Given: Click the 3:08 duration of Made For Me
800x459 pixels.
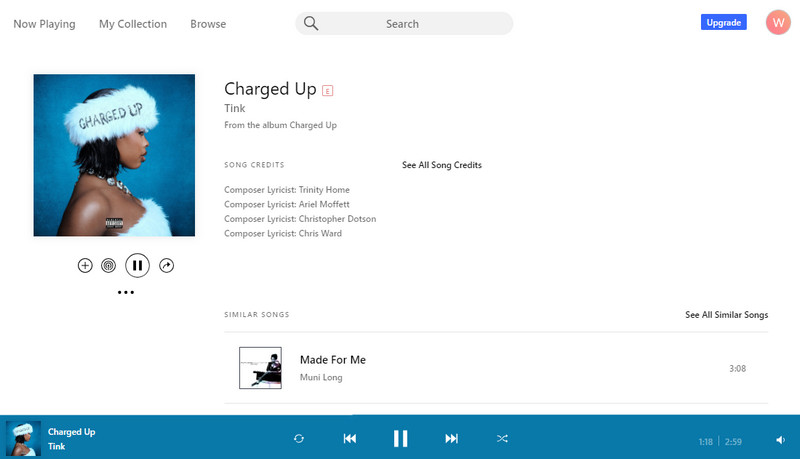Looking at the screenshot, I should (737, 368).
